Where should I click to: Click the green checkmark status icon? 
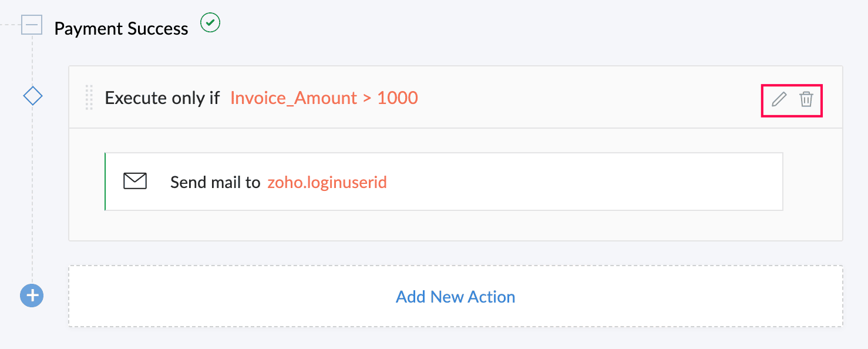click(210, 23)
